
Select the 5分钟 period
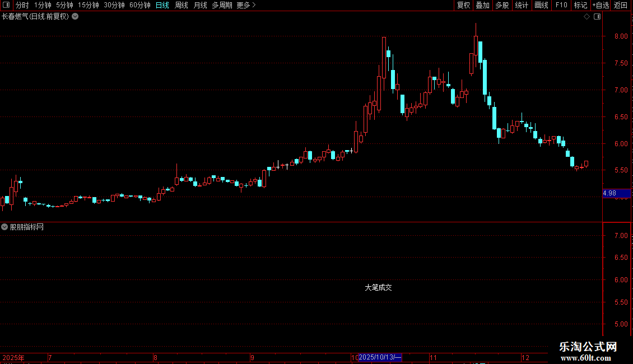64,5
